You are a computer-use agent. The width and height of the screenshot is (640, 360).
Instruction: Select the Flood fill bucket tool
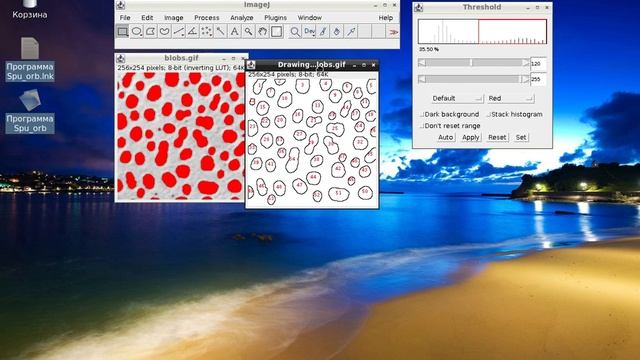pyautogui.click(x=337, y=31)
